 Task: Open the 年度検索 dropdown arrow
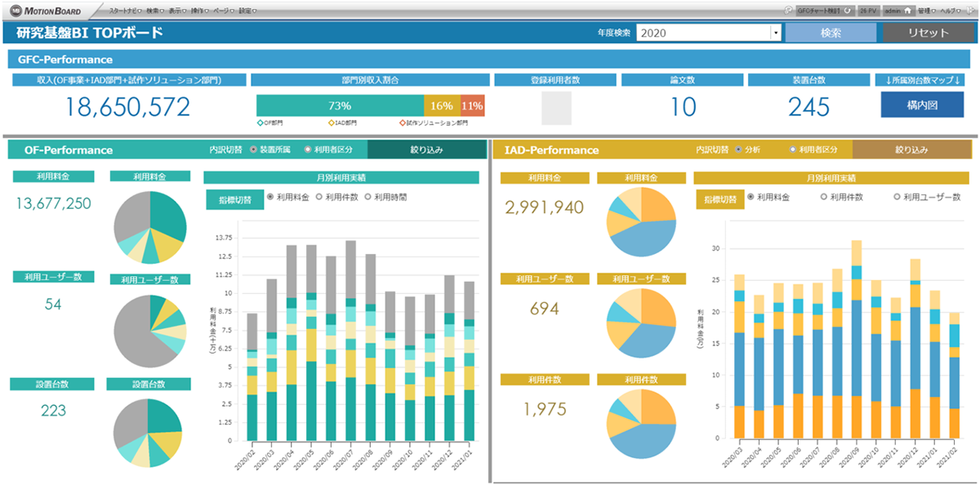(775, 33)
